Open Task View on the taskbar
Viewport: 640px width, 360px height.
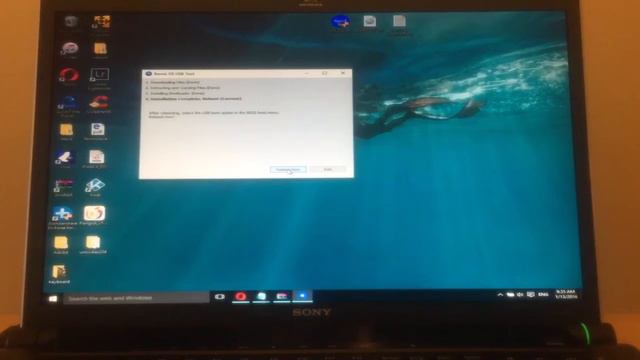pos(220,297)
